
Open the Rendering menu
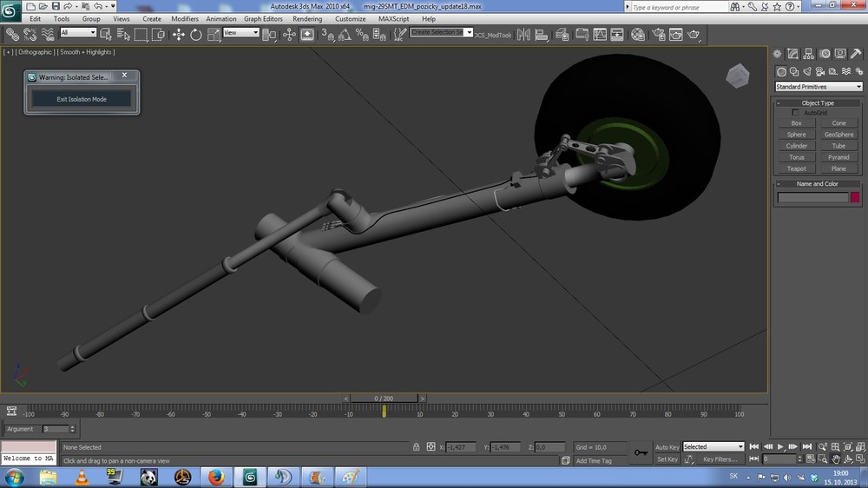307,19
